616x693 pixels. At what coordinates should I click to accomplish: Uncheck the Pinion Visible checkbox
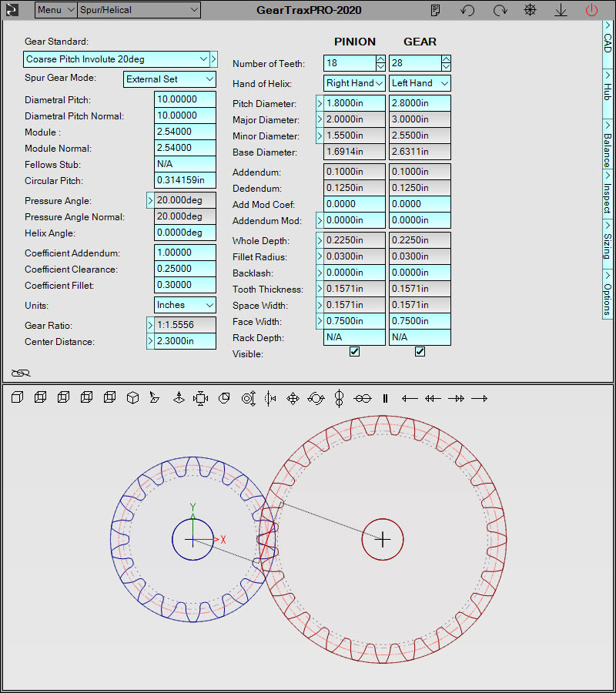pos(354,352)
